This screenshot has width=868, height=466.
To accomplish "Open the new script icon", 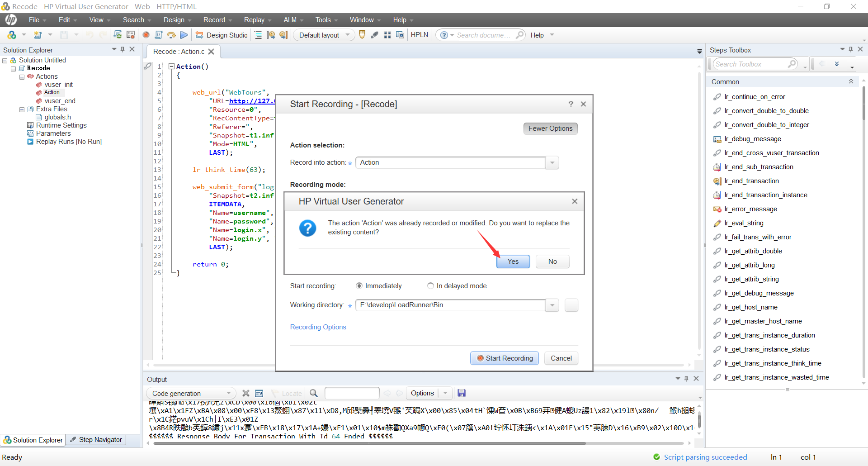I will click(x=38, y=35).
